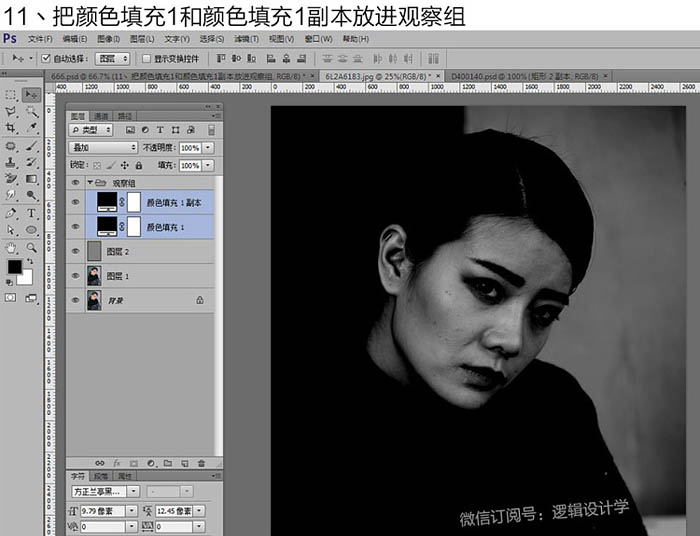Select the Path Selection tool

pos(11,230)
